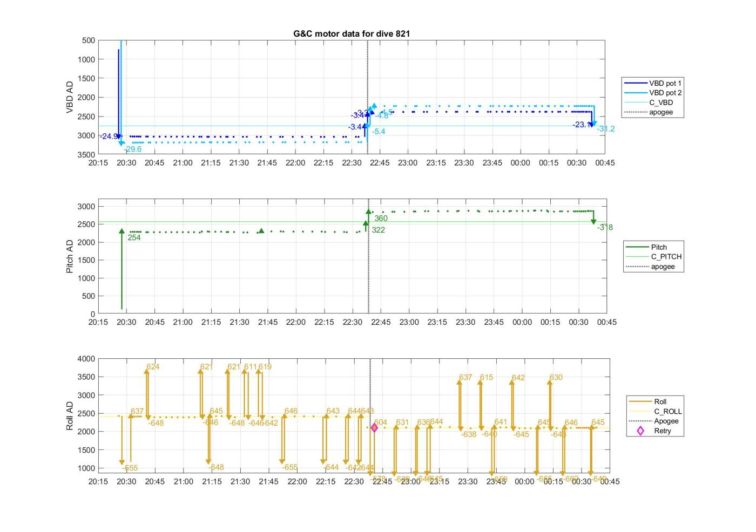The width and height of the screenshot is (756, 532).
Task: Click the magenta Retry diamond in the Roll plot
Action: point(374,428)
